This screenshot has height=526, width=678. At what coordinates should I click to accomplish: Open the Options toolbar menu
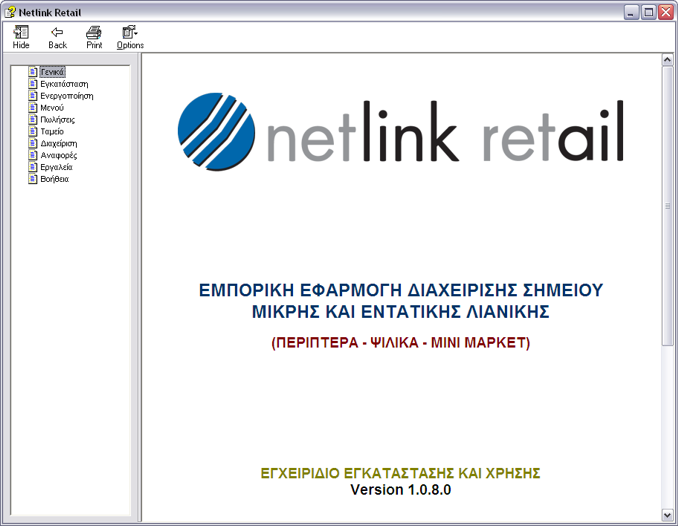130,37
